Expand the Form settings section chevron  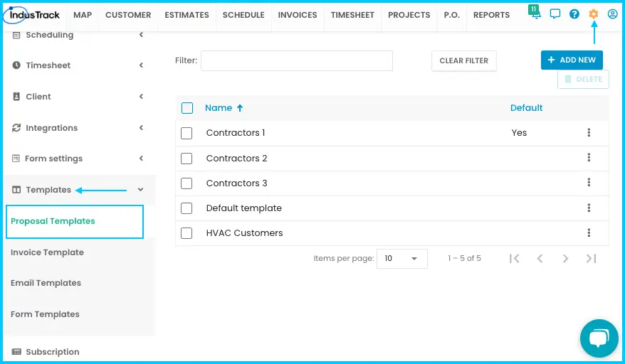[x=141, y=159]
